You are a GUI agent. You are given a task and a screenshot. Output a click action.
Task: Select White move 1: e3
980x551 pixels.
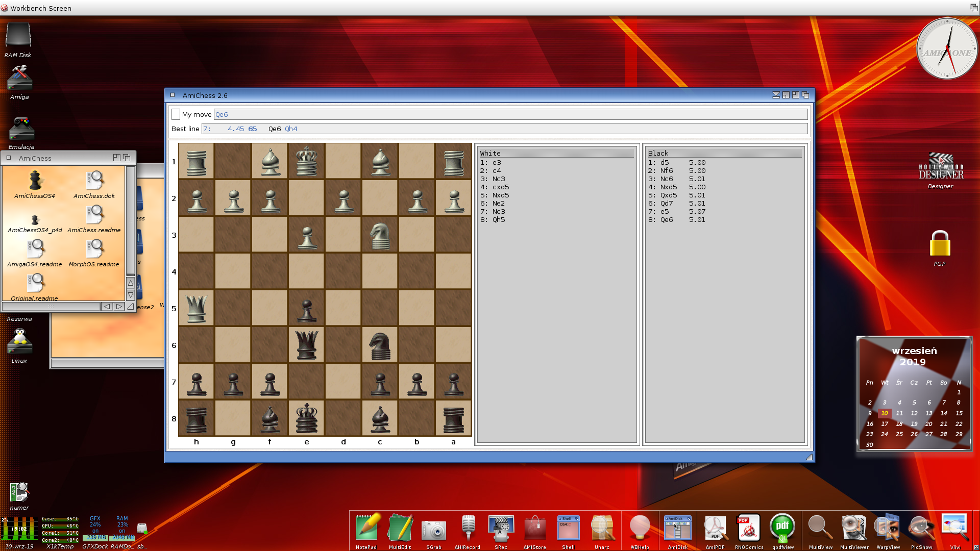pyautogui.click(x=556, y=163)
